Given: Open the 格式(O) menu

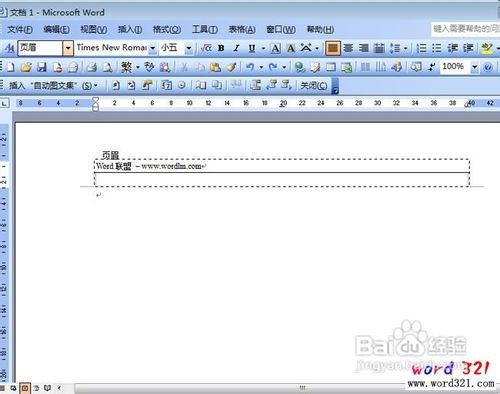Looking at the screenshot, I should 167,30.
